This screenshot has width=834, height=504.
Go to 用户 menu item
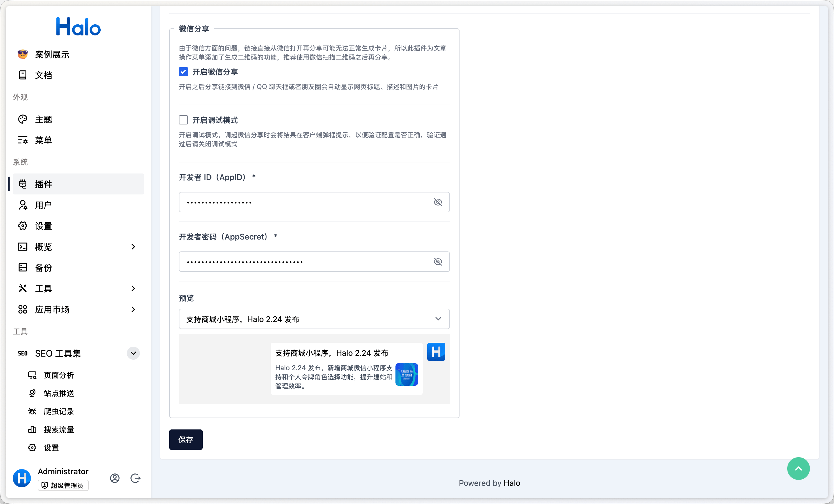point(78,205)
